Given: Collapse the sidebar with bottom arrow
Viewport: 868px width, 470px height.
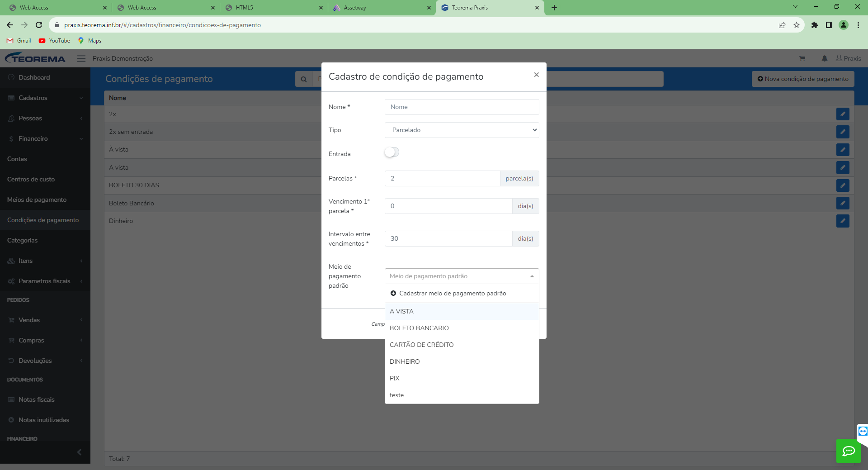Looking at the screenshot, I should click(x=80, y=452).
